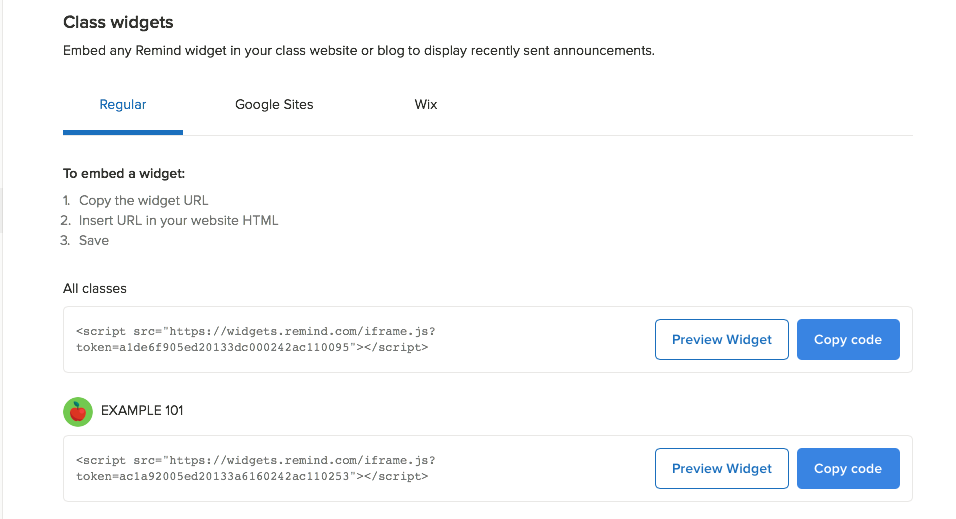Image resolution: width=956 pixels, height=519 pixels.
Task: Click the token a1de6f905ed20133dc000242ac110095 line
Action: point(252,348)
